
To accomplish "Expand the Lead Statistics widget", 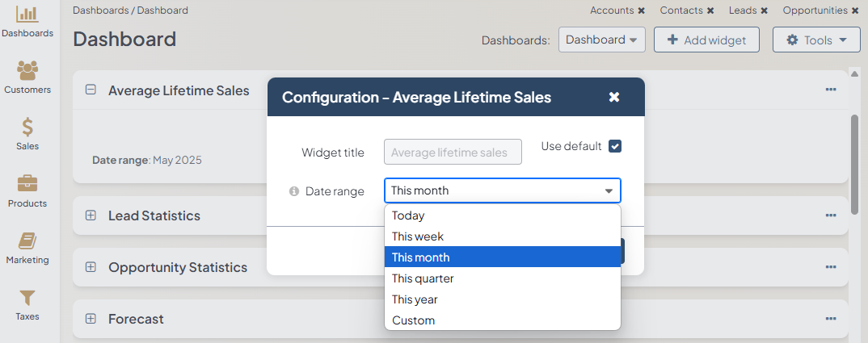I will pyautogui.click(x=91, y=215).
